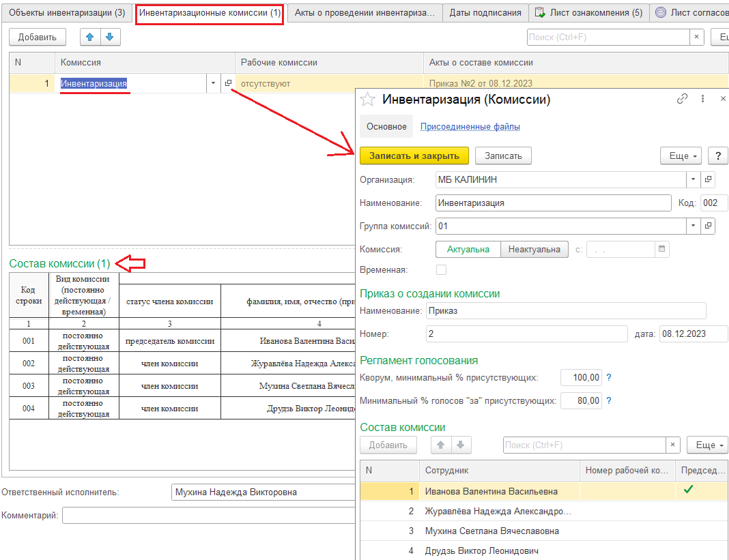Open the Присоединенные файлы link
This screenshot has width=729, height=560.
pyautogui.click(x=470, y=126)
